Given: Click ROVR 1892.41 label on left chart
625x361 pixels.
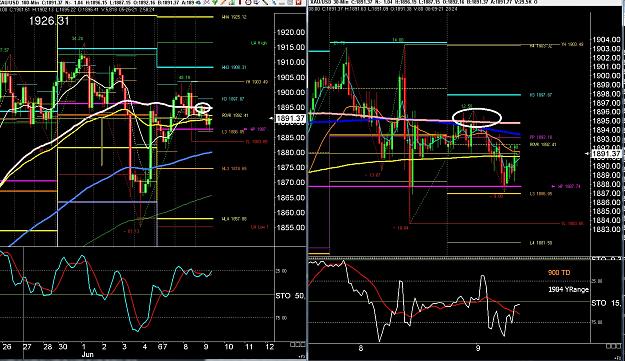Looking at the screenshot, I should [235, 116].
